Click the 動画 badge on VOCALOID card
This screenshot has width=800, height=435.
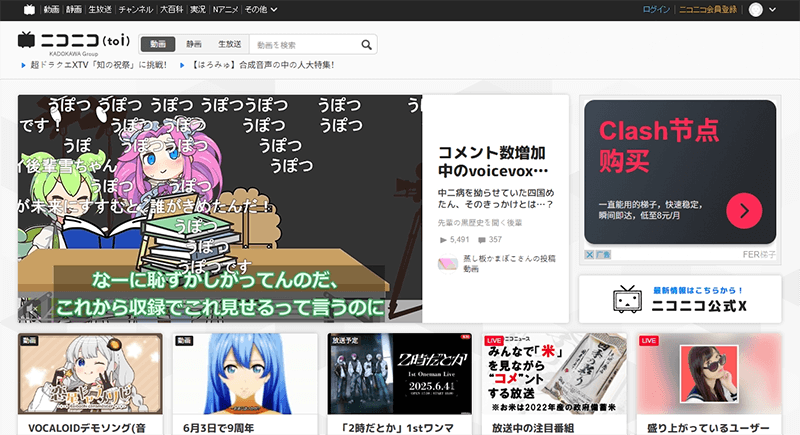coord(30,340)
